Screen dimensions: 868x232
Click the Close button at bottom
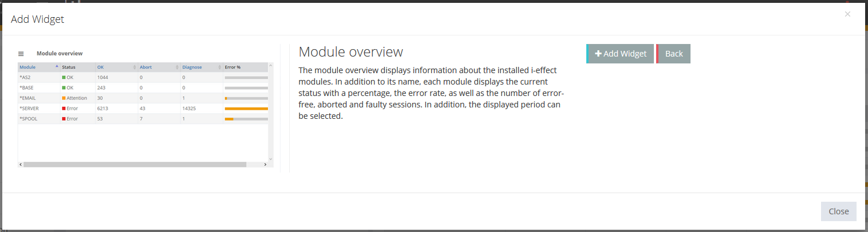pyautogui.click(x=838, y=211)
